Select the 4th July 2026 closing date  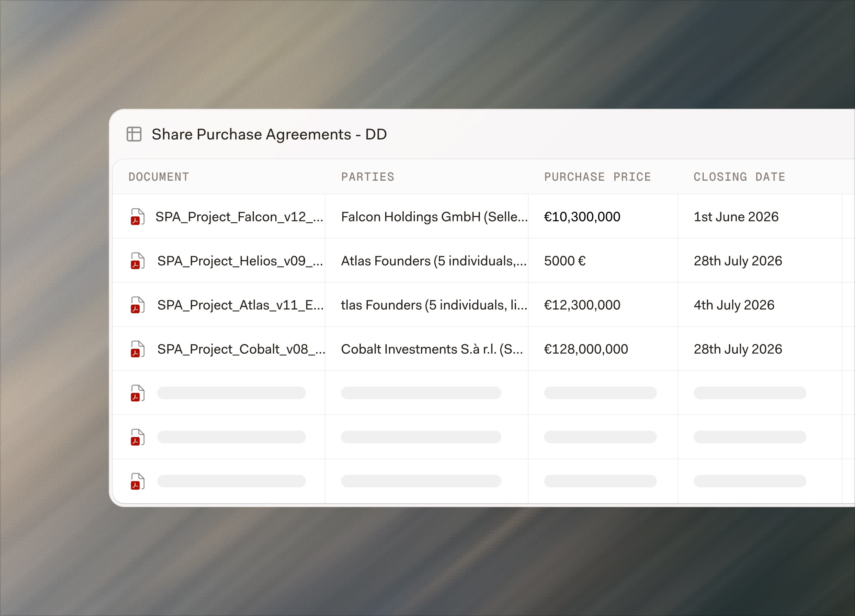[x=734, y=305]
